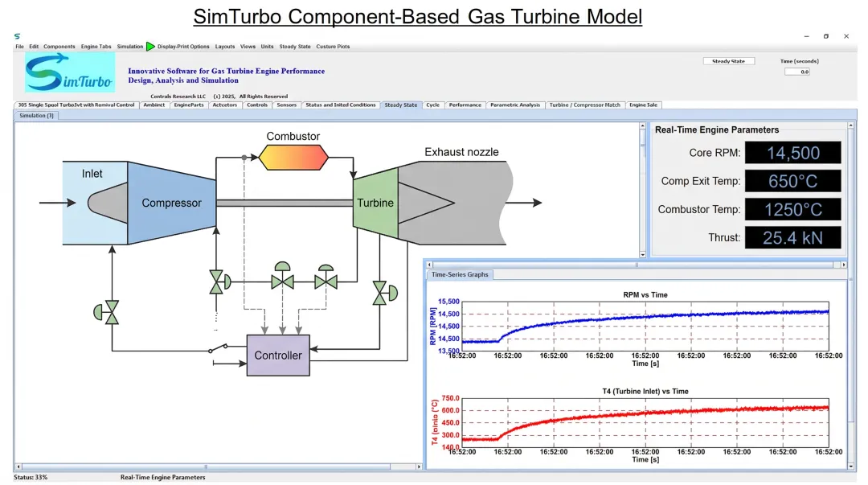
Task: Open the Engine Tabs menu
Action: 96,47
